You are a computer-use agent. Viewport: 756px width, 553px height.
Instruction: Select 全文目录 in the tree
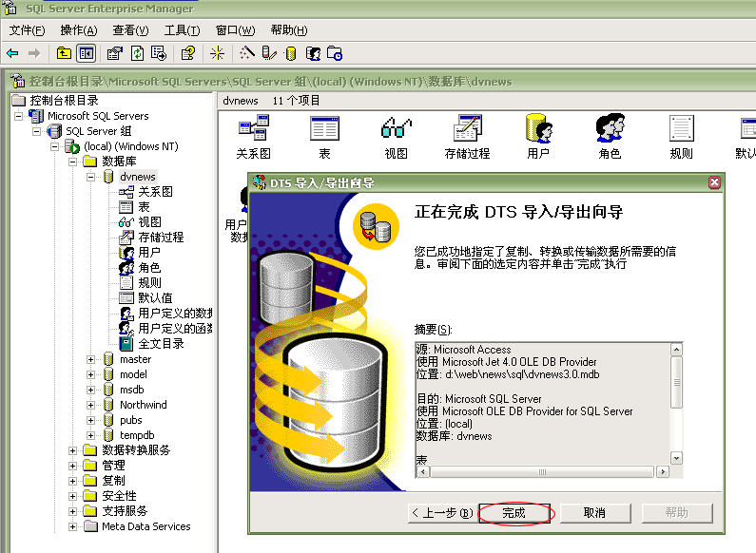pyautogui.click(x=161, y=344)
